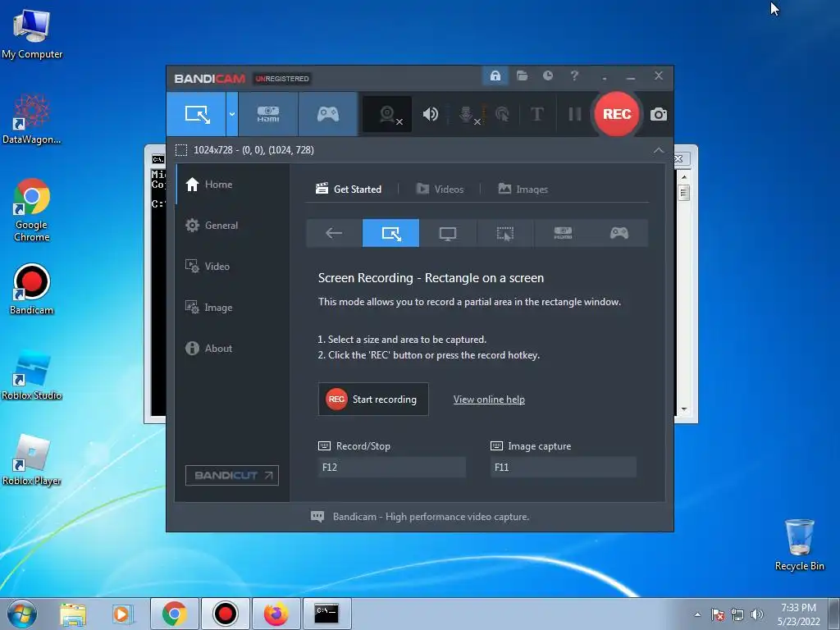Click Screen Recording - Rectangle on a screen heading
840x630 pixels.
tap(431, 278)
